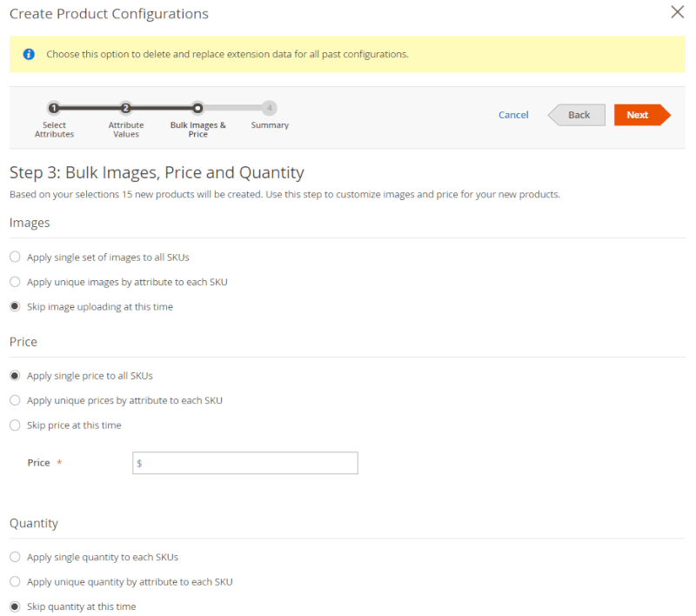Viewport: 696px width, 616px height.
Task: Click the orange Next button
Action: pyautogui.click(x=639, y=114)
